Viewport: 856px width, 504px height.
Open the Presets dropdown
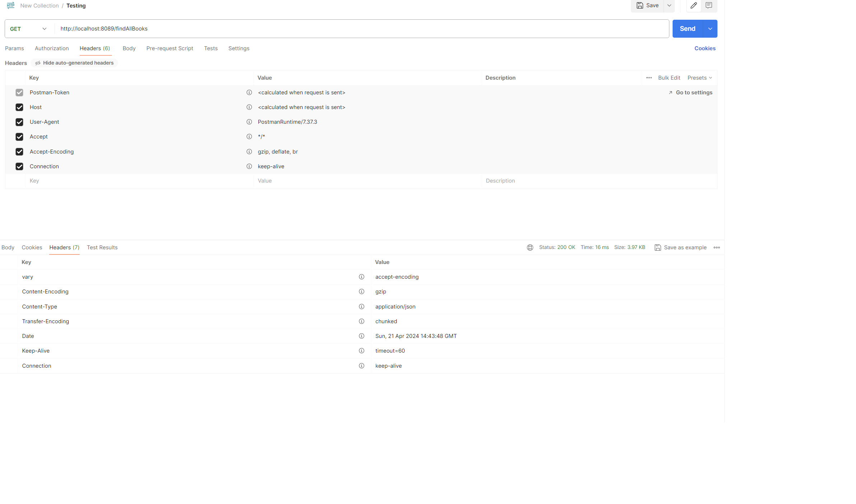tap(700, 78)
